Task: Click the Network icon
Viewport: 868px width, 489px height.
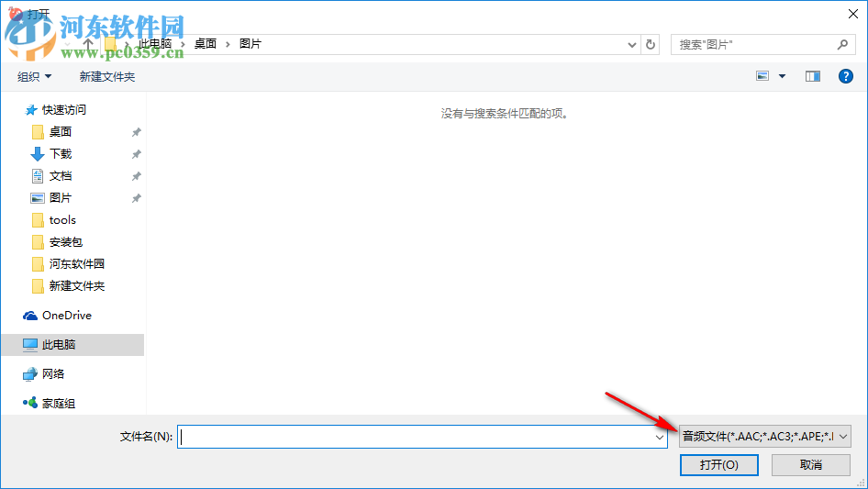Action: click(x=30, y=374)
